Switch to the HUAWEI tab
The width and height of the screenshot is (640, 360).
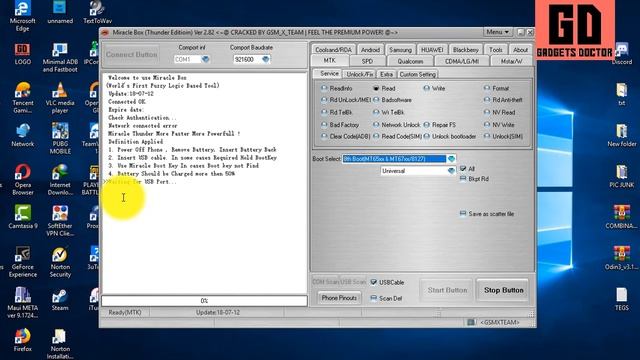pyautogui.click(x=432, y=50)
